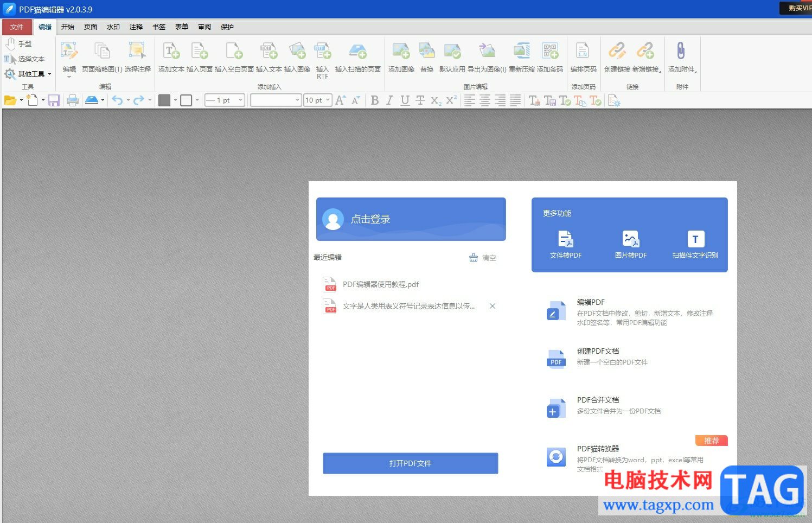Viewport: 812px width, 523px height.
Task: Click the scanner icon in quick toolbar
Action: (x=92, y=100)
